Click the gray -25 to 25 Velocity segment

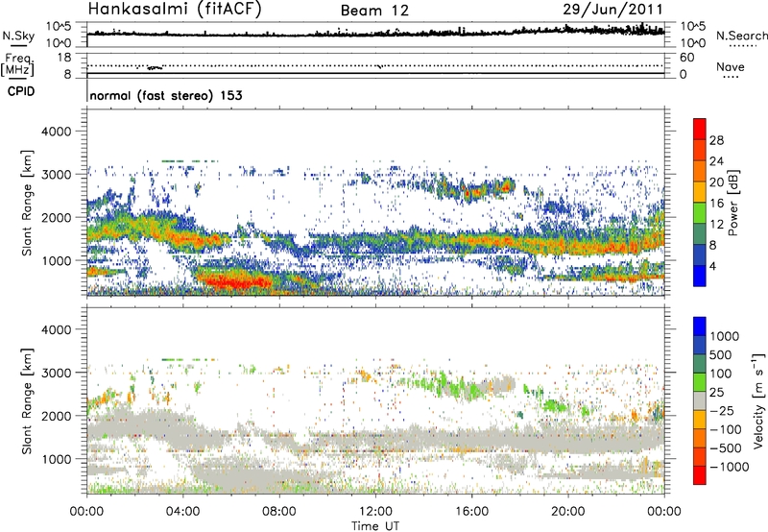point(700,400)
